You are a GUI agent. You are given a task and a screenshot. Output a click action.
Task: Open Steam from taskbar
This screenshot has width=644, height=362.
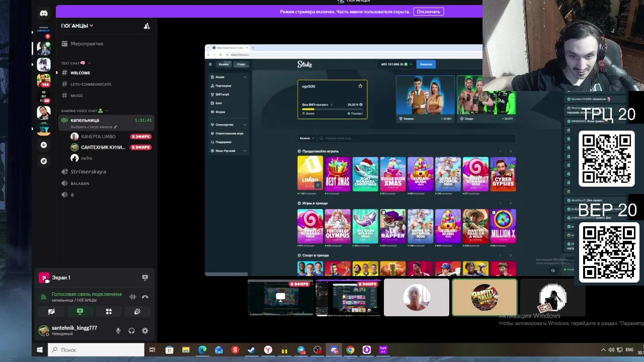[x=252, y=350]
